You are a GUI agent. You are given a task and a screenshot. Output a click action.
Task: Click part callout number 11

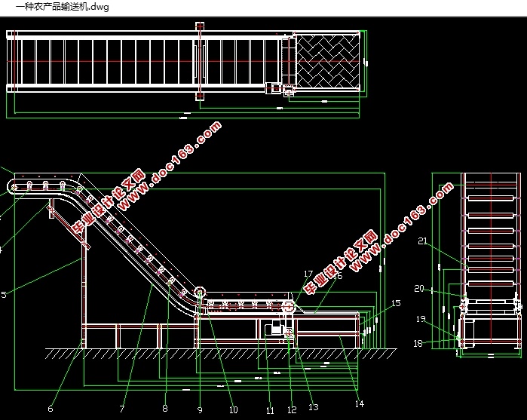tap(269, 410)
